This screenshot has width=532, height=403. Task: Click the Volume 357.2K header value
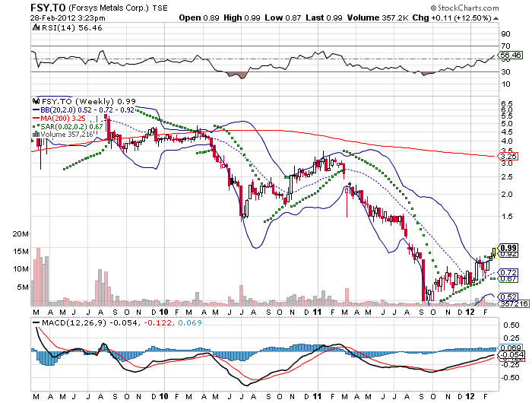point(378,17)
